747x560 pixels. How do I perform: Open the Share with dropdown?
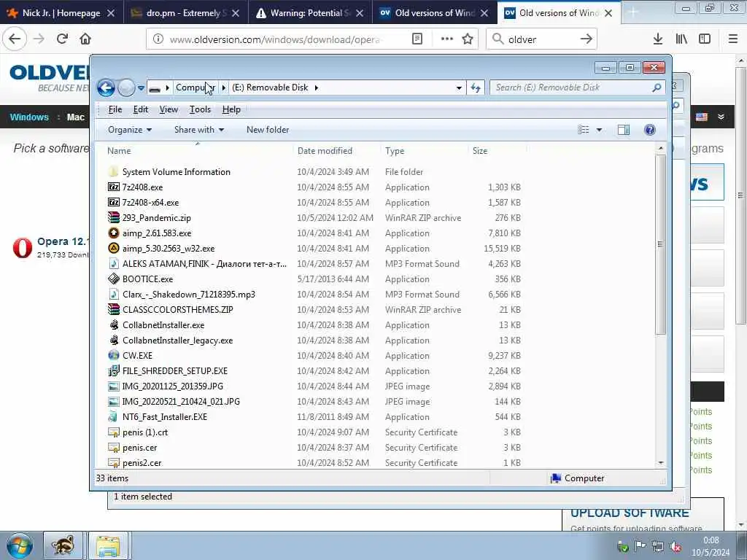pyautogui.click(x=198, y=130)
